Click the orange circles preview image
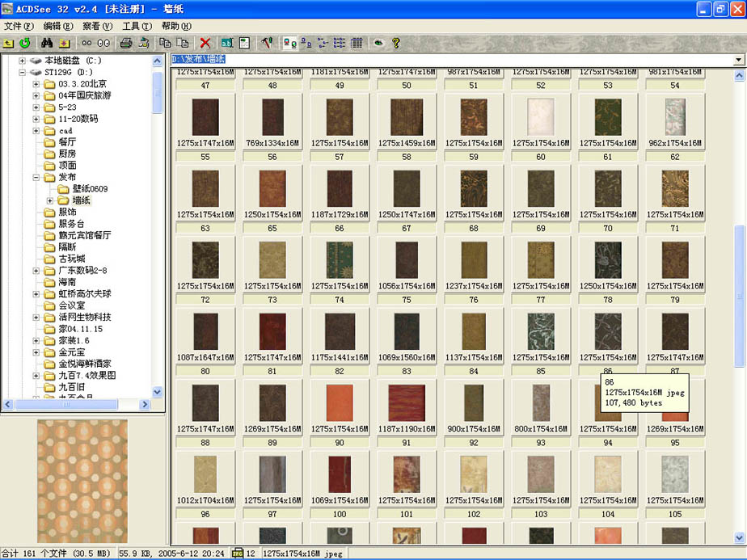747x560 pixels. coord(82,481)
